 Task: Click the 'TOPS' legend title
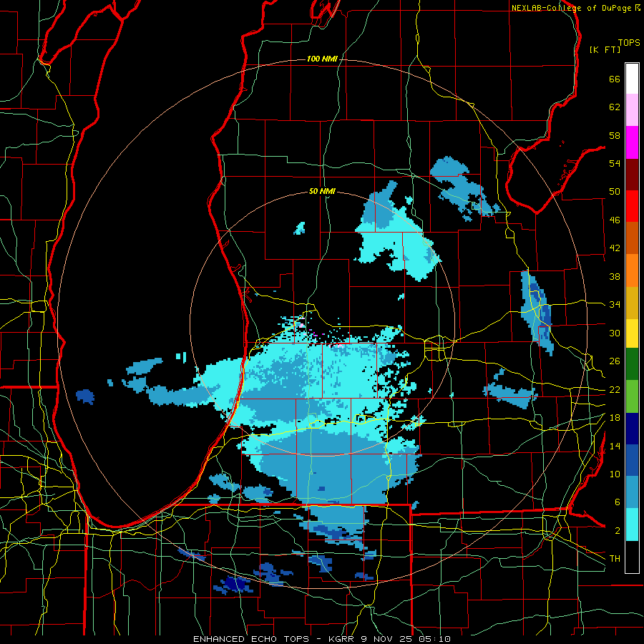[x=629, y=42]
